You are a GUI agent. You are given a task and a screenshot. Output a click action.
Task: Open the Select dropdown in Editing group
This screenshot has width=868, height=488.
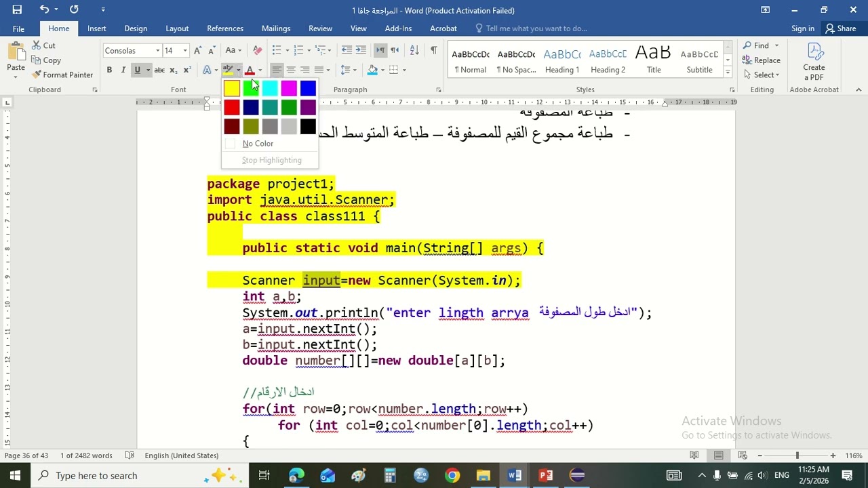point(762,75)
